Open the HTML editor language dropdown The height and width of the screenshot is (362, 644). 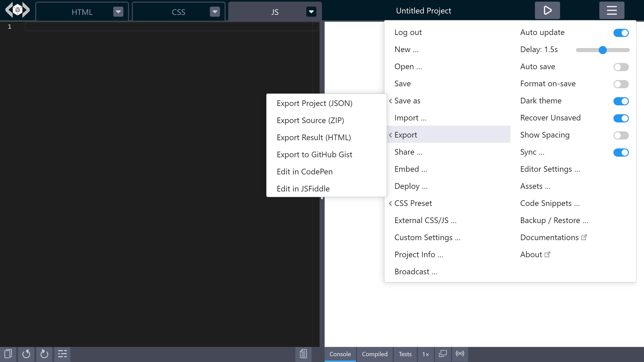tap(118, 12)
